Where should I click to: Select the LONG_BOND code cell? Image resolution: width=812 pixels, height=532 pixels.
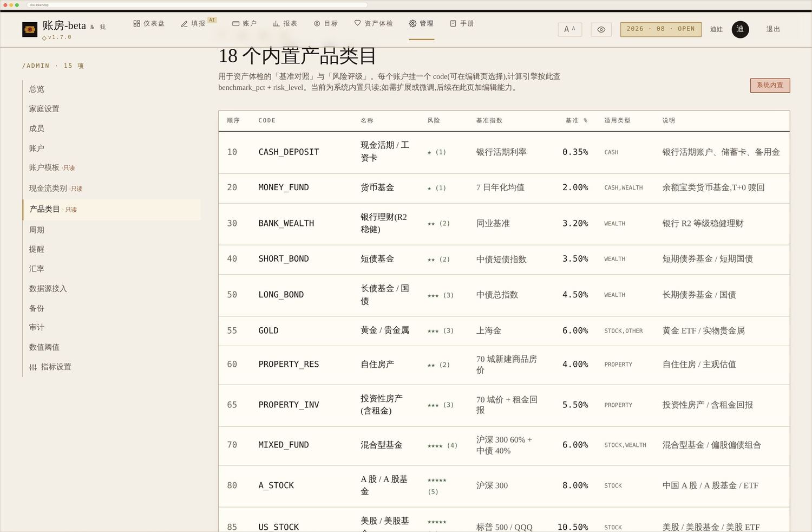click(281, 295)
